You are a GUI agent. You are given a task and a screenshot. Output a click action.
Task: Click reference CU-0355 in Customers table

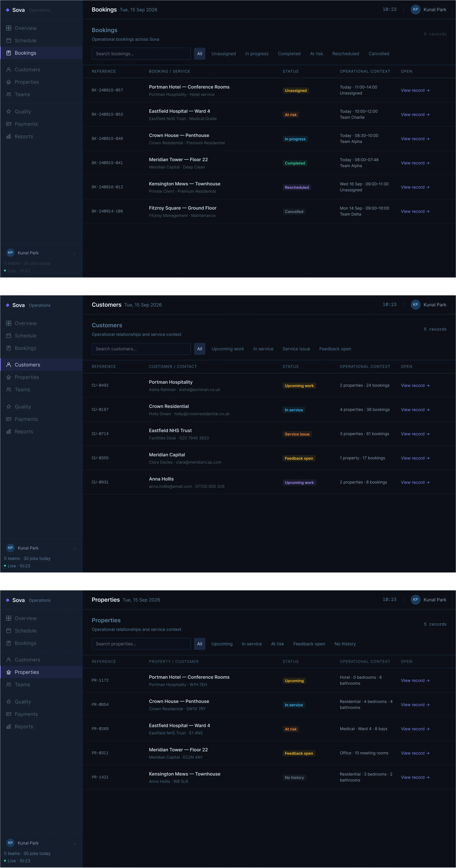point(100,458)
